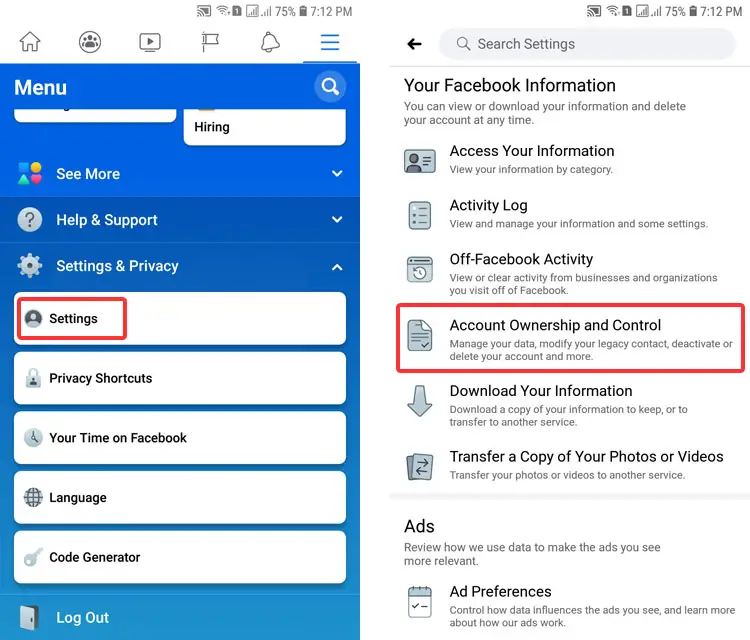Tap the Help & Support label
Viewport: 750px width, 640px height.
tap(107, 220)
